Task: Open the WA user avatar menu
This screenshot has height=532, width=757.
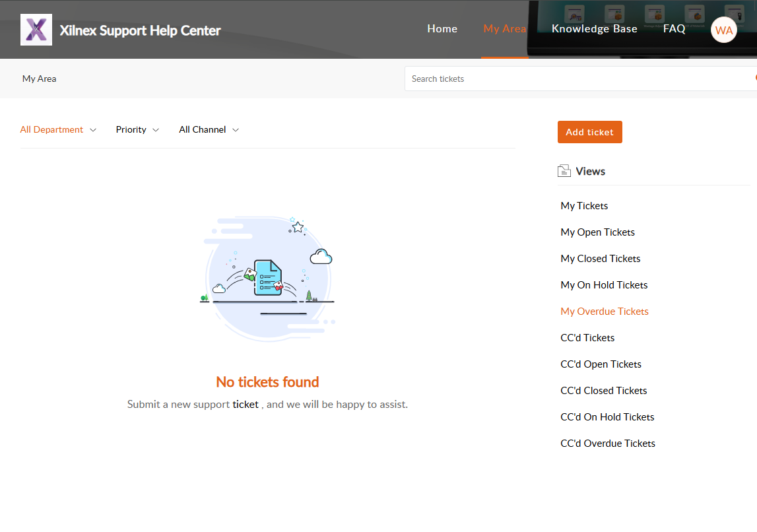Action: pyautogui.click(x=723, y=30)
